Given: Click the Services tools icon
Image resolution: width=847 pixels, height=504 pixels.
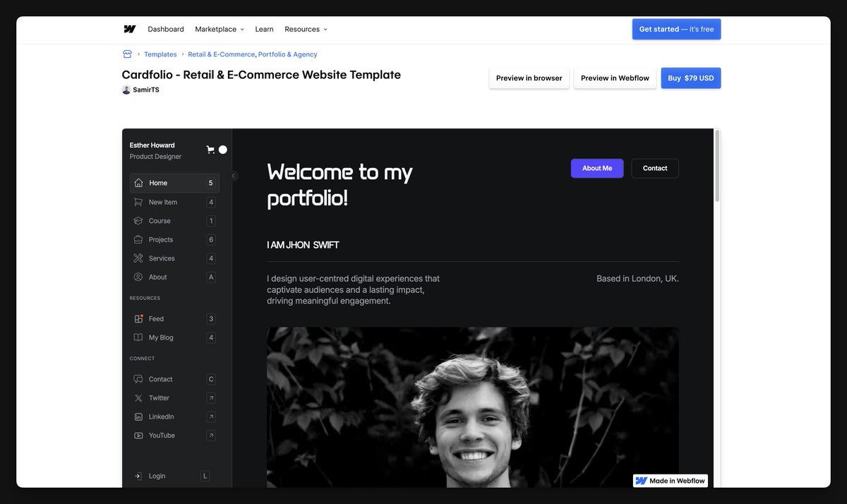Looking at the screenshot, I should click(138, 258).
